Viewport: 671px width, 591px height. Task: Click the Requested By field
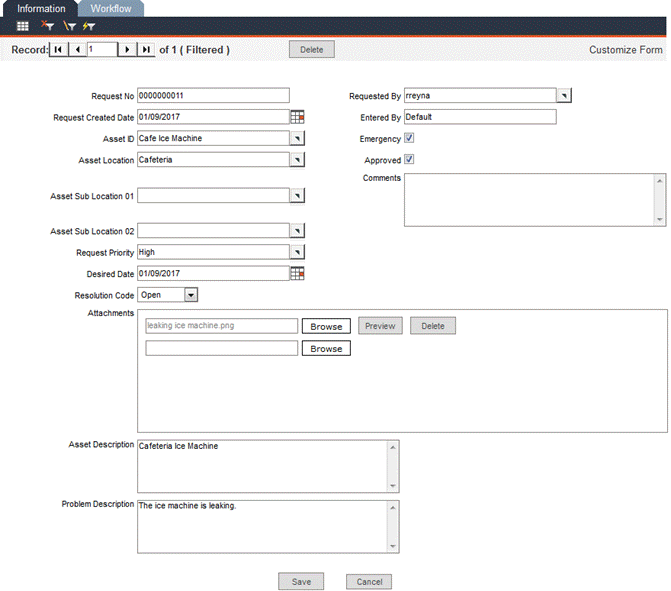click(x=480, y=95)
